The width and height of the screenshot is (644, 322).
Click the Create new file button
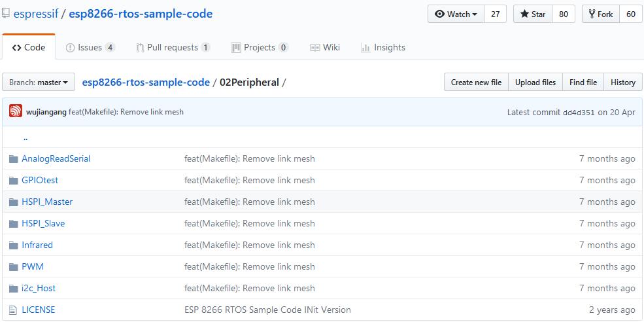point(476,82)
